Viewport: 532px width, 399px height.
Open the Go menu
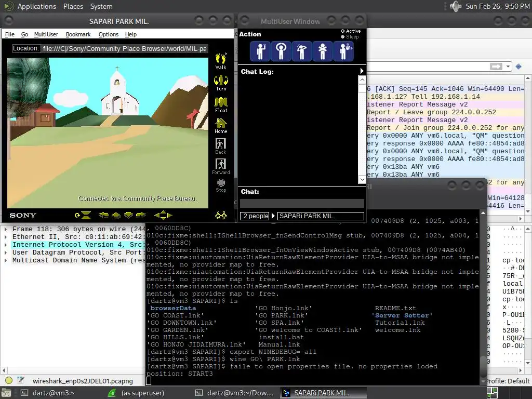(24, 34)
